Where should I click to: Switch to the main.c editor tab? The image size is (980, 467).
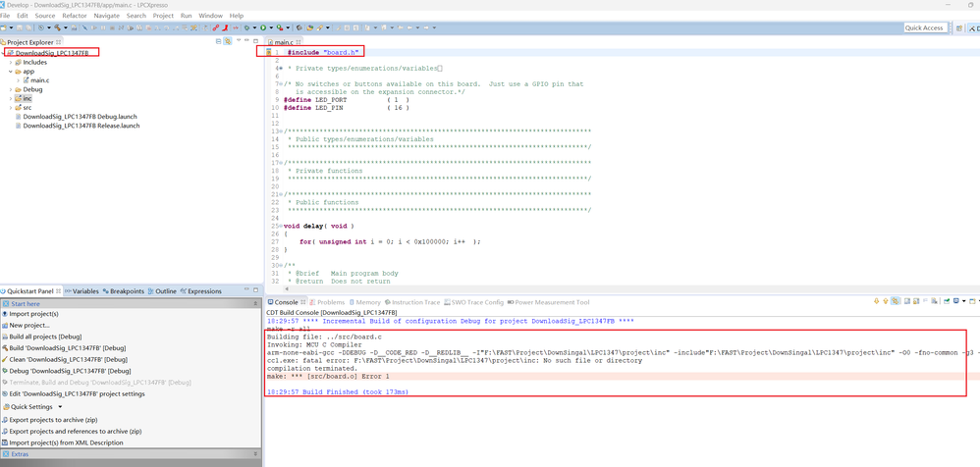pos(285,42)
